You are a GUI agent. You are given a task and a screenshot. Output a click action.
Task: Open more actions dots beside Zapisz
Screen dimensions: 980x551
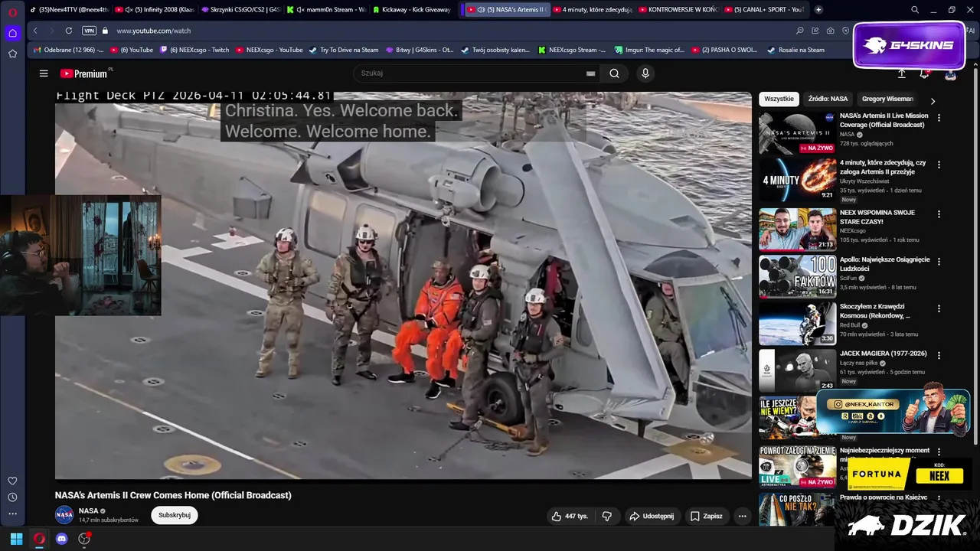click(x=742, y=517)
